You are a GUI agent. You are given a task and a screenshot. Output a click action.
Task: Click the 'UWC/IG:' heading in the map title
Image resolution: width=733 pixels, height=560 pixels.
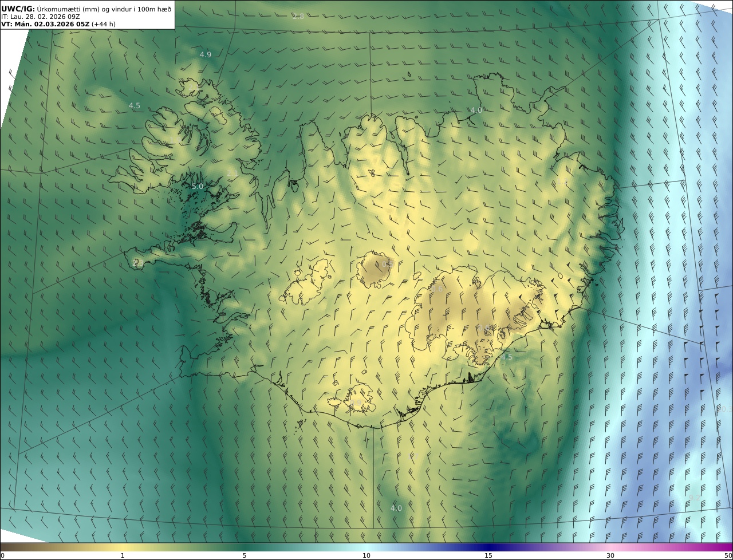coord(18,9)
